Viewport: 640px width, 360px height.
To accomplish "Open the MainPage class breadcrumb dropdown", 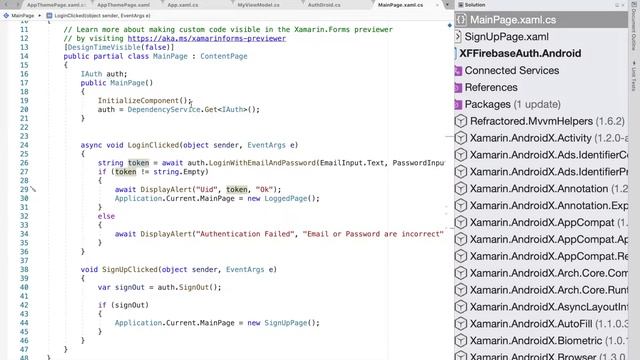I will click(x=24, y=16).
